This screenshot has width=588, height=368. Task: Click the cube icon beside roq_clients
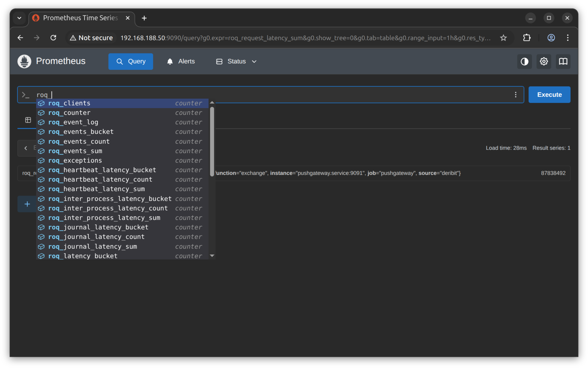(41, 103)
